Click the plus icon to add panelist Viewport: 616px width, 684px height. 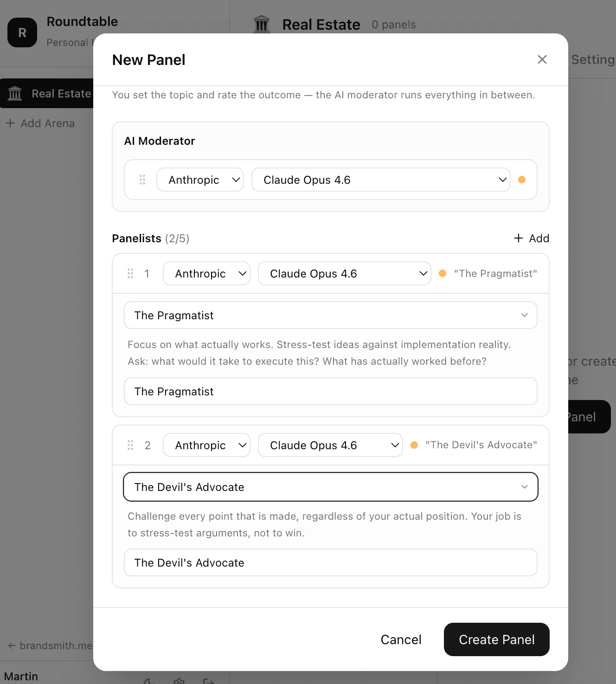coord(519,238)
